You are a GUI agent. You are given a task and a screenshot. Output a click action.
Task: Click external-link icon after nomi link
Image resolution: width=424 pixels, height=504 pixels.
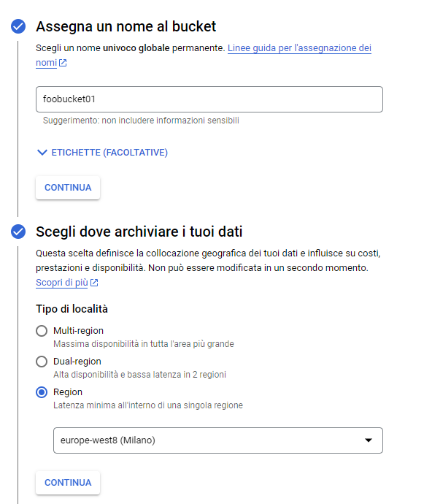63,63
